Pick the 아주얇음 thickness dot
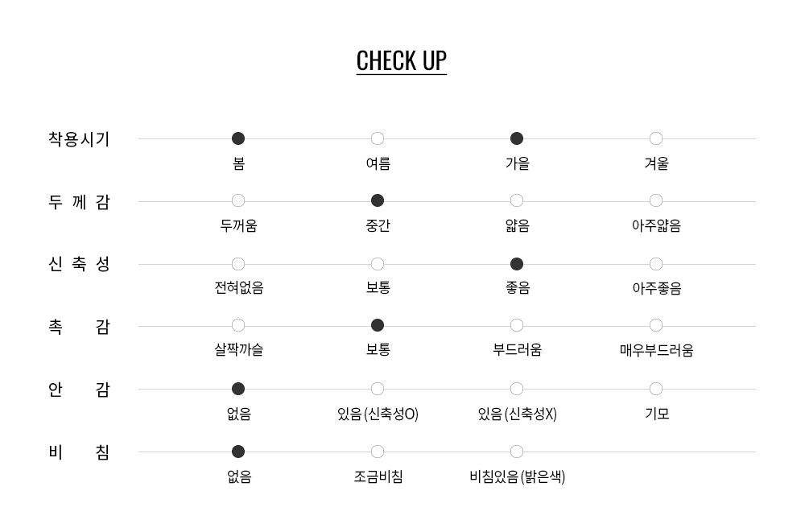805x532 pixels. pos(656,200)
